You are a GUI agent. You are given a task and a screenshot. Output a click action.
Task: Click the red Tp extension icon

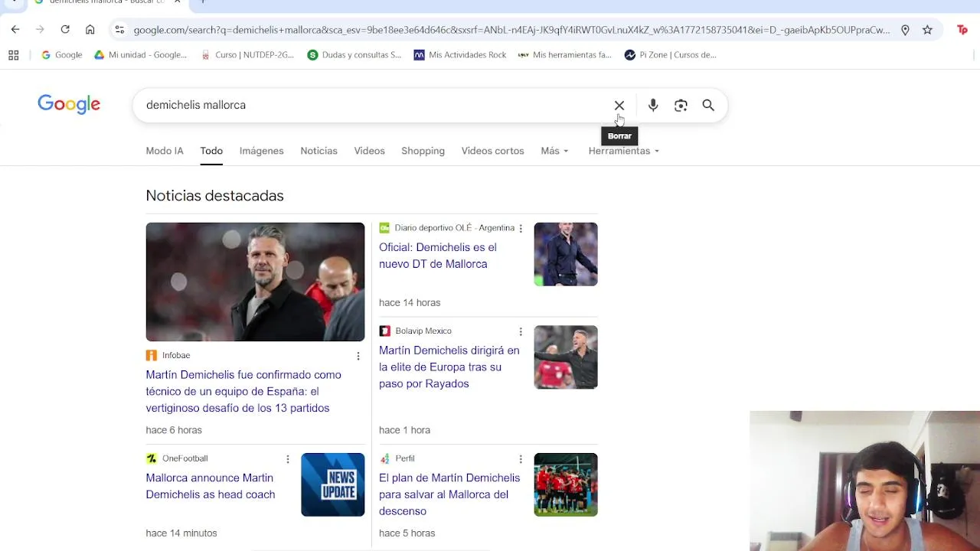pos(962,30)
